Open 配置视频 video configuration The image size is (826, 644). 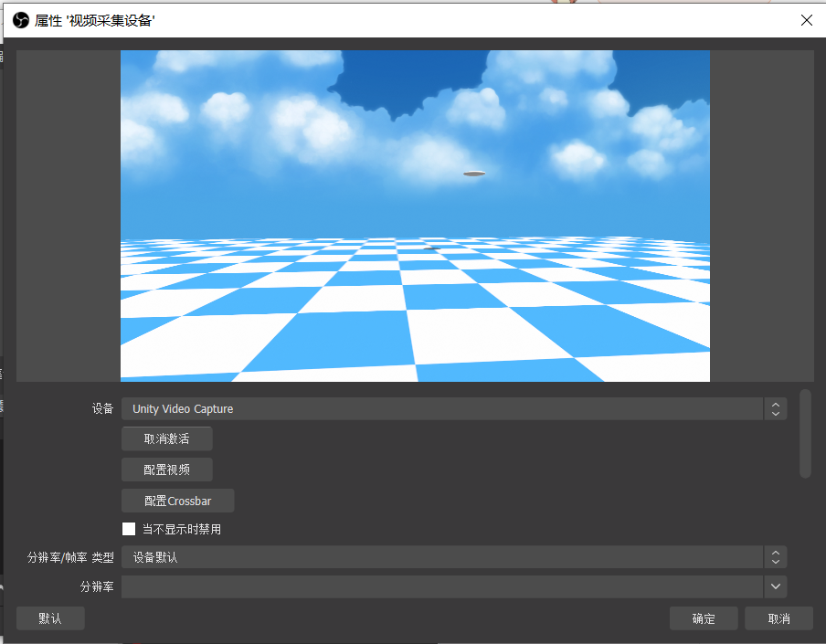click(167, 470)
